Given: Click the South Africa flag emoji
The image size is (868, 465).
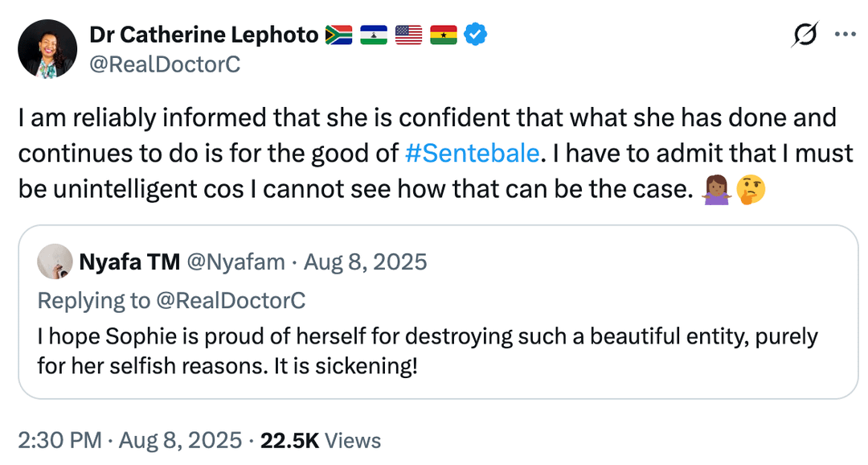Looking at the screenshot, I should pyautogui.click(x=339, y=35).
